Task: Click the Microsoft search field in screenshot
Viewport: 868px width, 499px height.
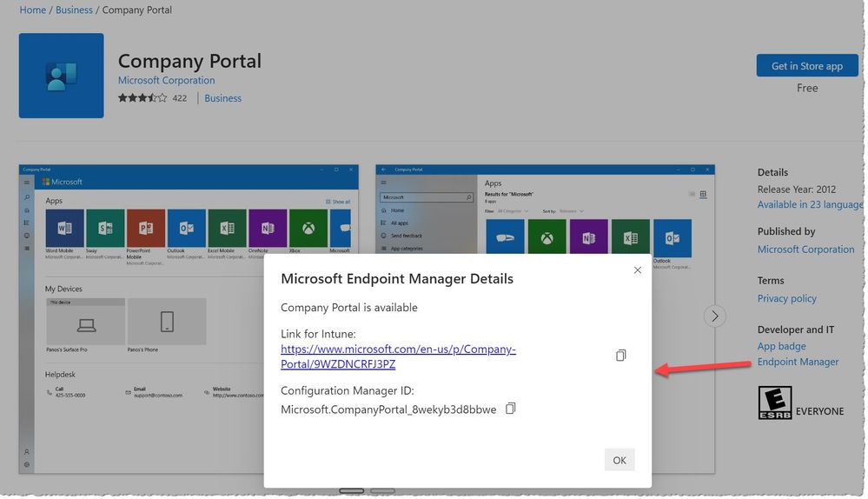Action: (427, 197)
